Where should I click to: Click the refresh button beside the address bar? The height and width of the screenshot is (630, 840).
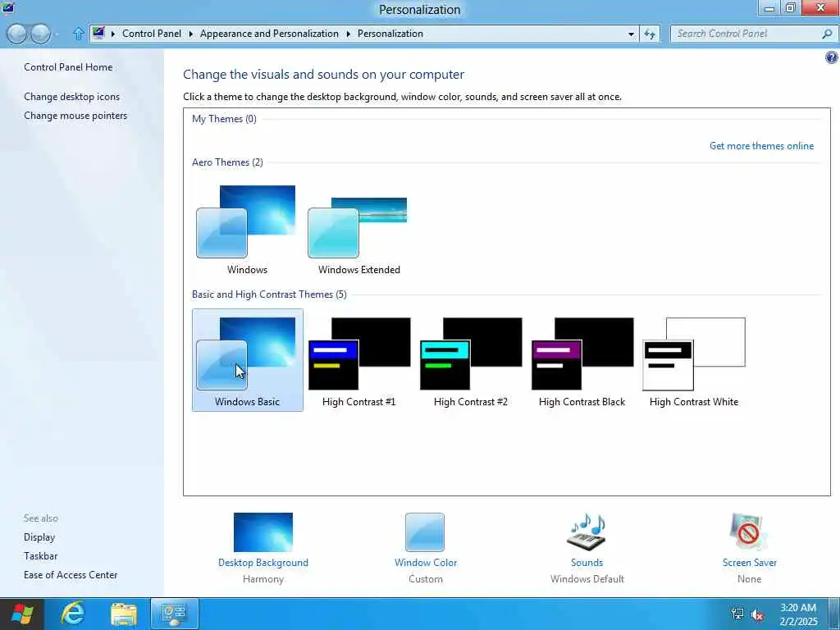(650, 34)
